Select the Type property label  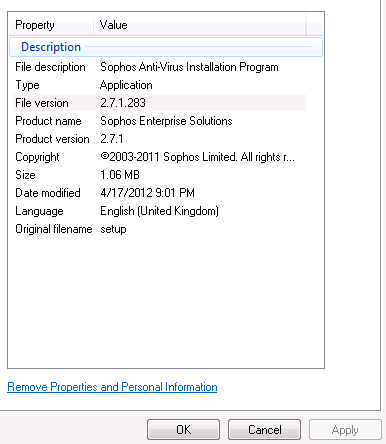tap(27, 85)
